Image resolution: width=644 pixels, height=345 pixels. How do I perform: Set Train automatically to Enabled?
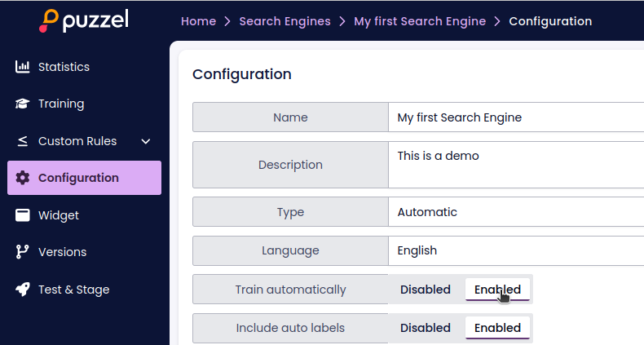(497, 290)
